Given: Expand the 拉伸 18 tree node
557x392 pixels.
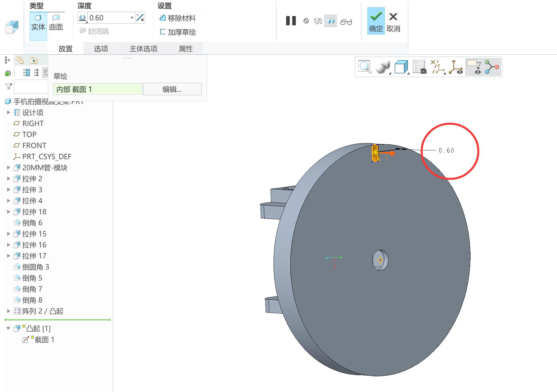Looking at the screenshot, I should coord(8,212).
